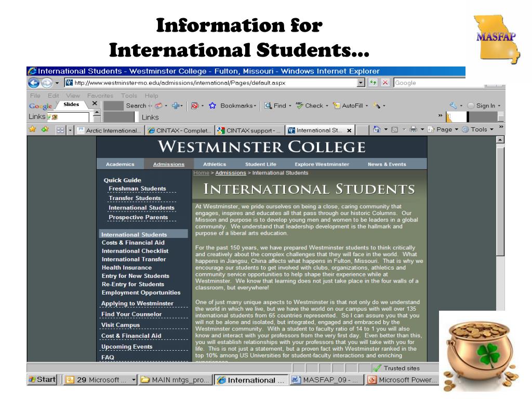Open the Edit menu
The width and height of the screenshot is (532, 399).
coord(54,96)
